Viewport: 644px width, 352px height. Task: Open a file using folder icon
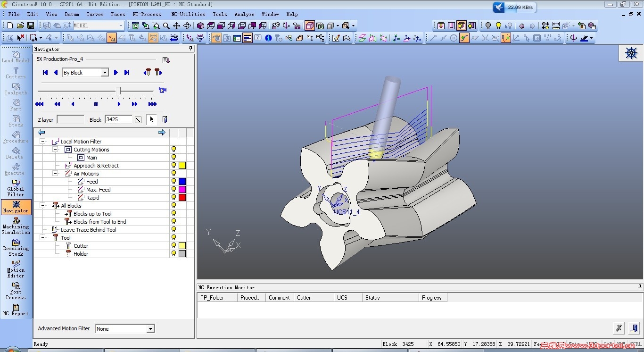[x=20, y=25]
